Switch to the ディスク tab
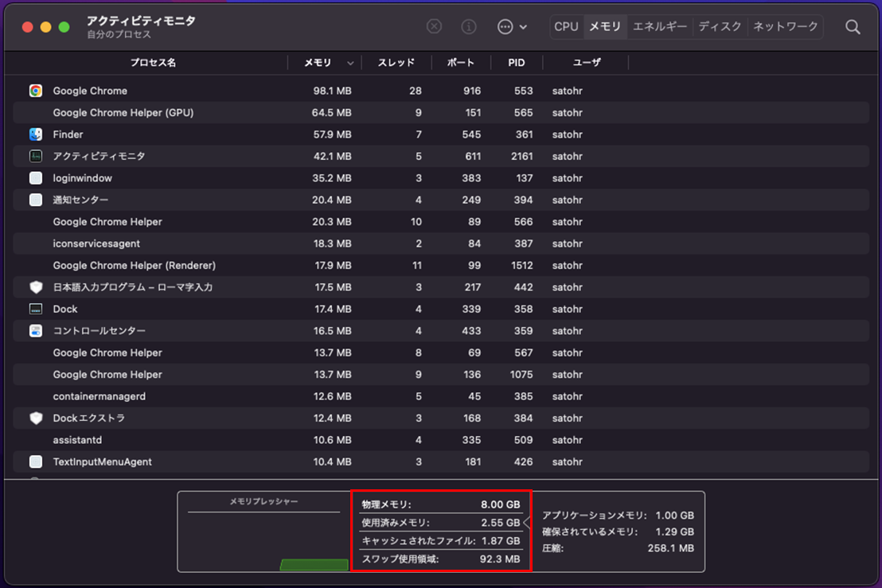The height and width of the screenshot is (588, 882). tap(720, 26)
